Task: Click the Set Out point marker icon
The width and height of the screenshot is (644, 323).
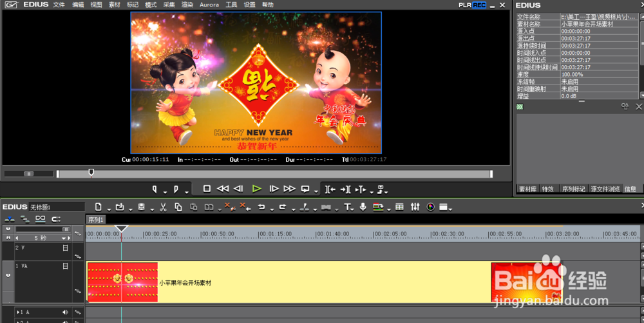Action: pyautogui.click(x=176, y=189)
